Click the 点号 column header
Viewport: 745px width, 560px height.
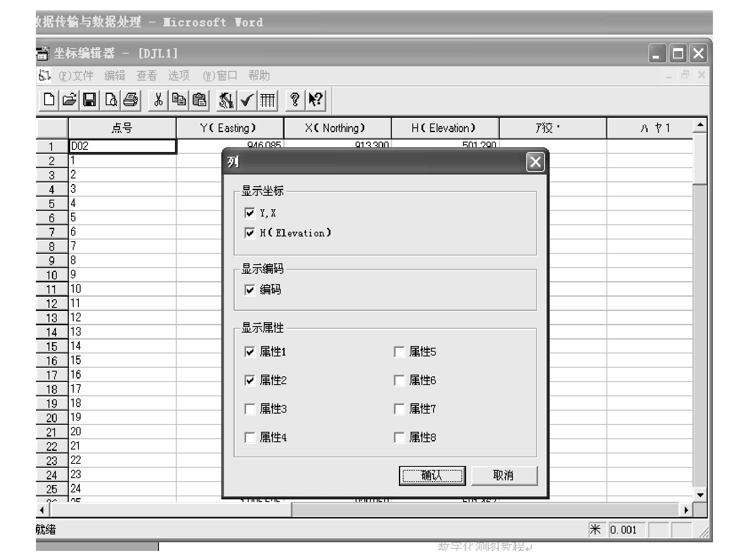coord(122,128)
